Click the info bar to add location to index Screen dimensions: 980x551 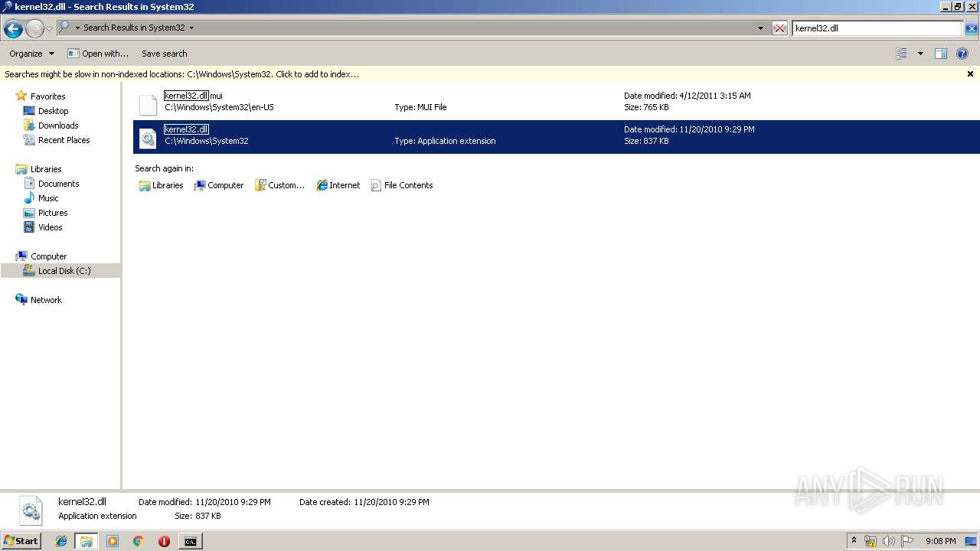182,74
